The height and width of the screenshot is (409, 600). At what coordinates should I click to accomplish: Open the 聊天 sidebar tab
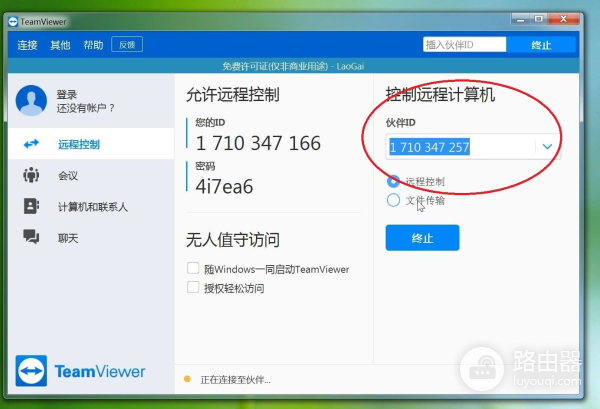point(91,238)
